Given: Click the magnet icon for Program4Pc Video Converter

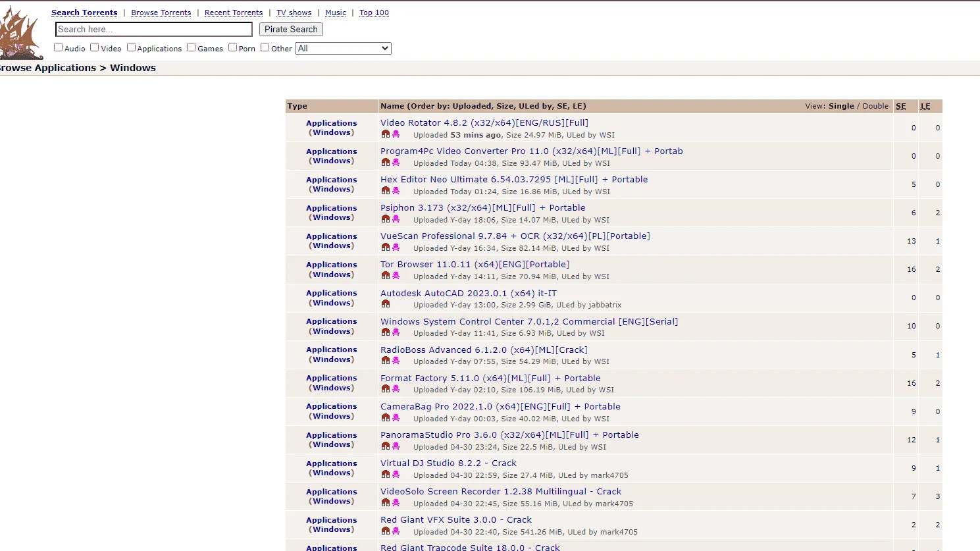Looking at the screenshot, I should click(386, 163).
